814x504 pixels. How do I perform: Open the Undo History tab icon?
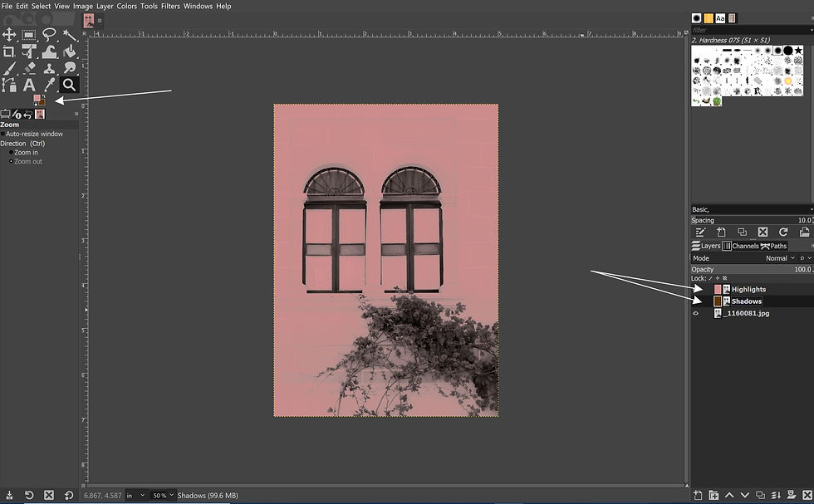[28, 115]
